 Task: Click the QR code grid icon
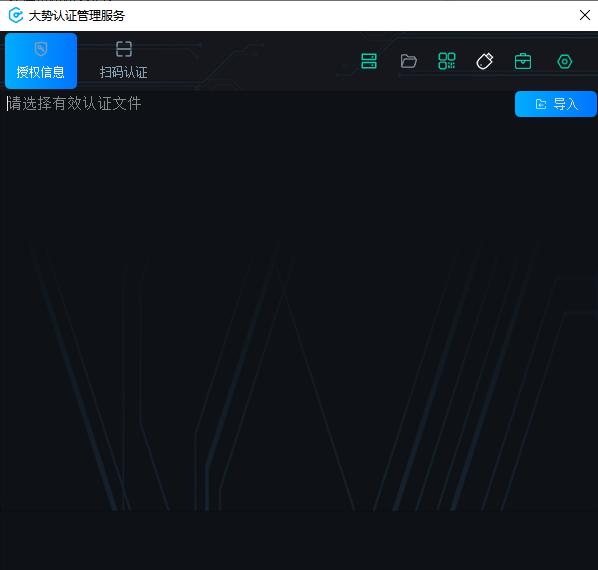click(447, 61)
